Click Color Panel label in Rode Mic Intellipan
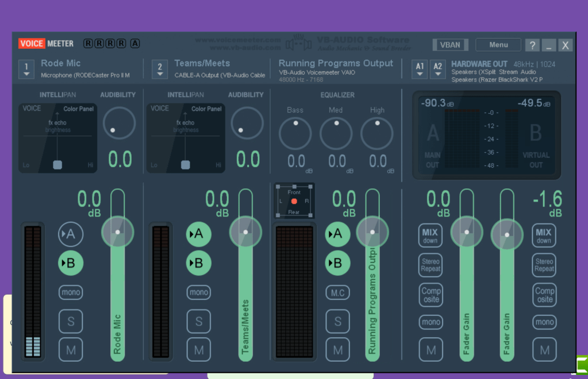Viewport: 588px width, 379px height. 78,109
